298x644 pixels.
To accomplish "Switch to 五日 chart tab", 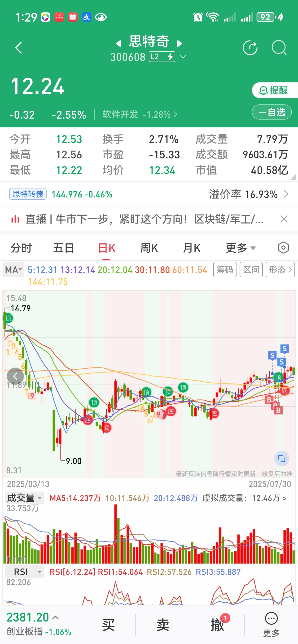I will click(64, 248).
